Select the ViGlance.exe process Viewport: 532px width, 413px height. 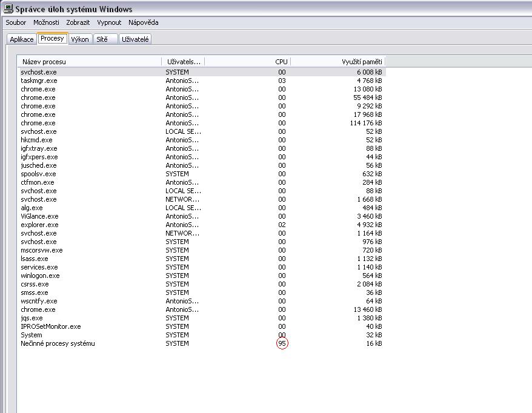202,216
